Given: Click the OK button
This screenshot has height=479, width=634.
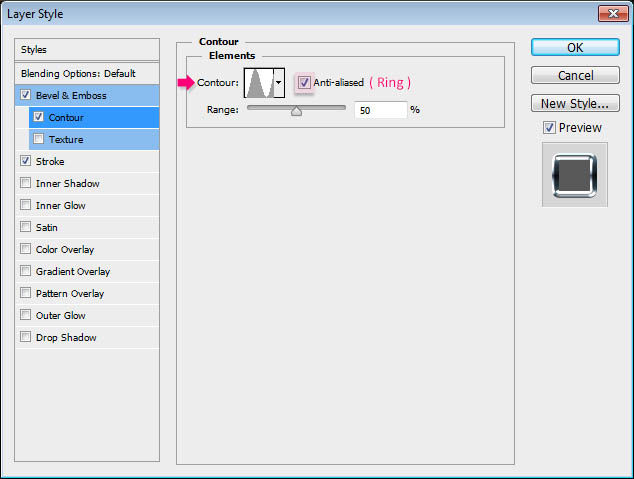Looking at the screenshot, I should pos(575,47).
